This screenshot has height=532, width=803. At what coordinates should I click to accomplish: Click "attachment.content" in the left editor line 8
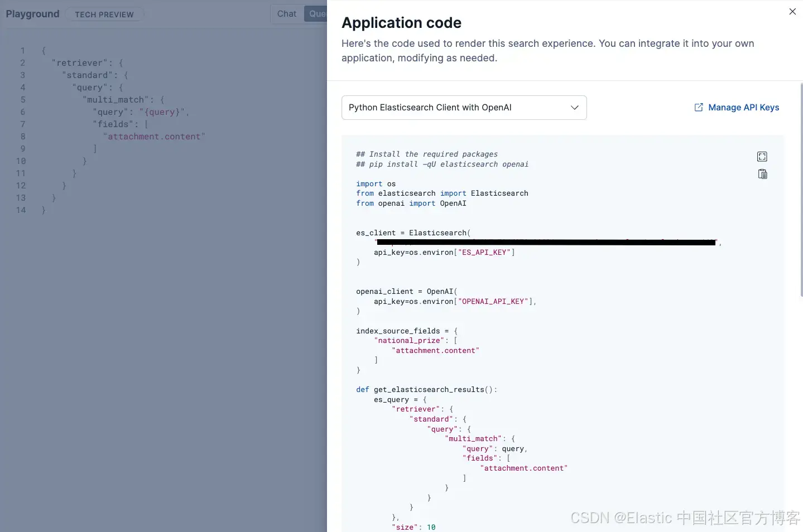(154, 137)
